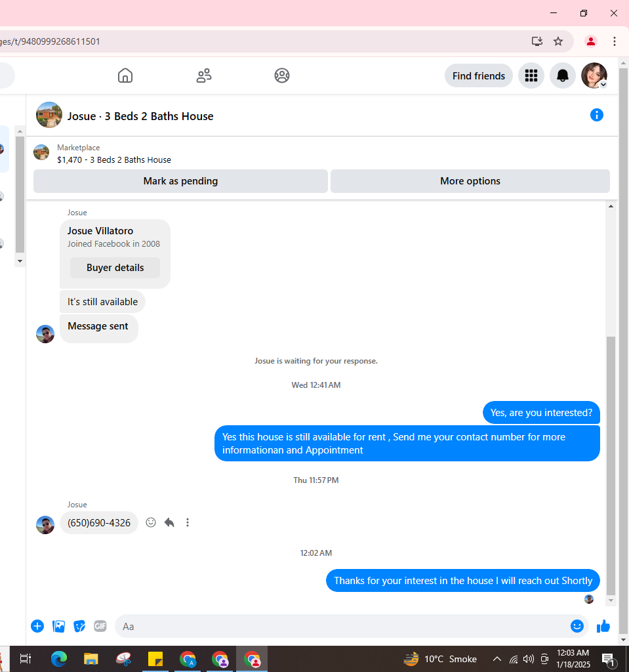Open Microsoft Edge from taskbar
629x672 pixels.
(x=58, y=659)
